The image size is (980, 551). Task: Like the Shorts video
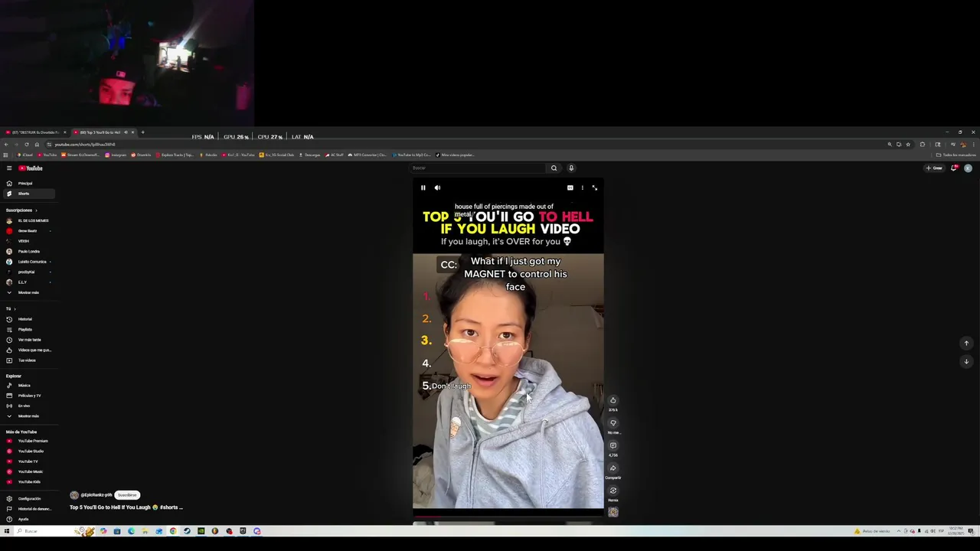click(612, 400)
